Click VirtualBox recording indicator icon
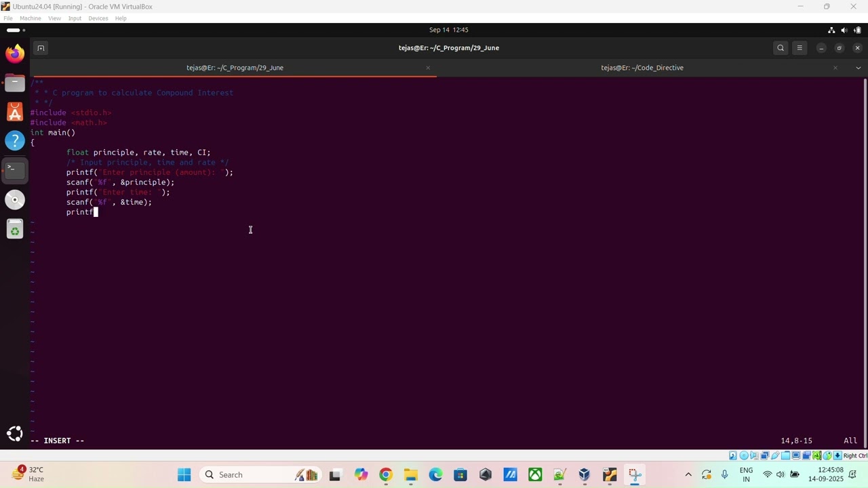This screenshot has height=488, width=868. click(807, 455)
